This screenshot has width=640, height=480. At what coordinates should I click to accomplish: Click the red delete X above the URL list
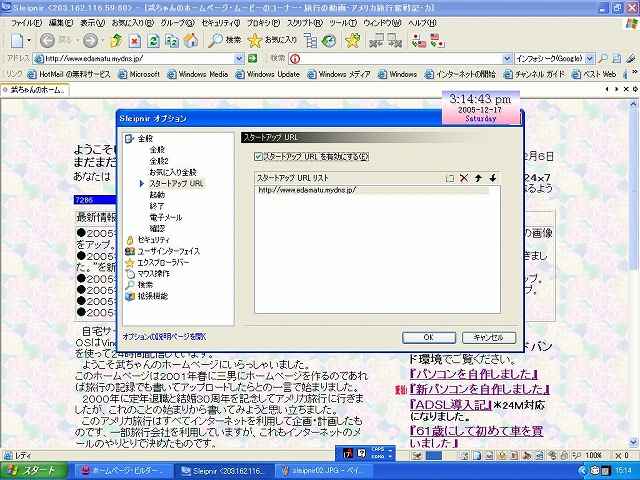[464, 178]
